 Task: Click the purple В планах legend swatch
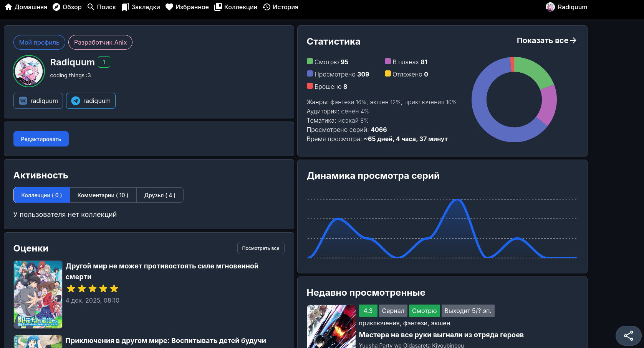(388, 61)
